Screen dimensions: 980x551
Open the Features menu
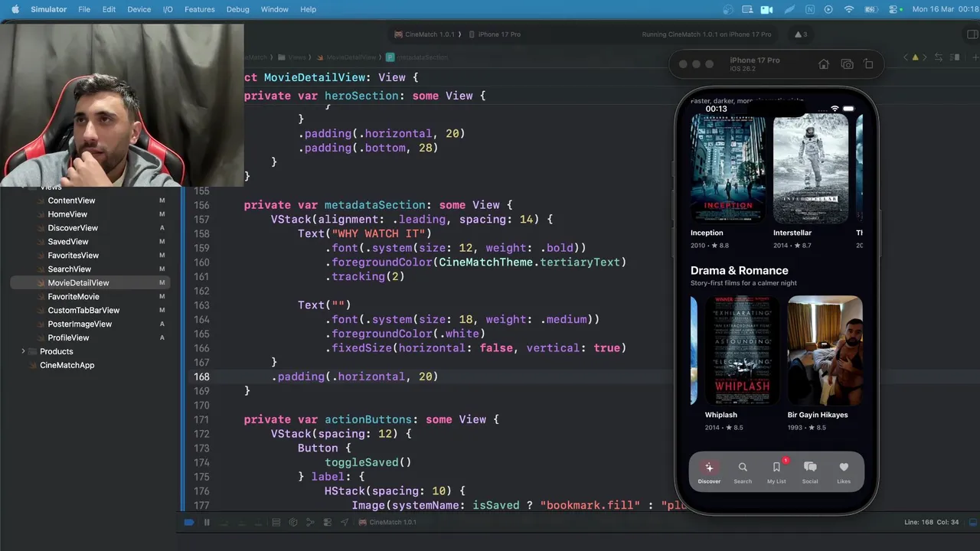pyautogui.click(x=199, y=9)
